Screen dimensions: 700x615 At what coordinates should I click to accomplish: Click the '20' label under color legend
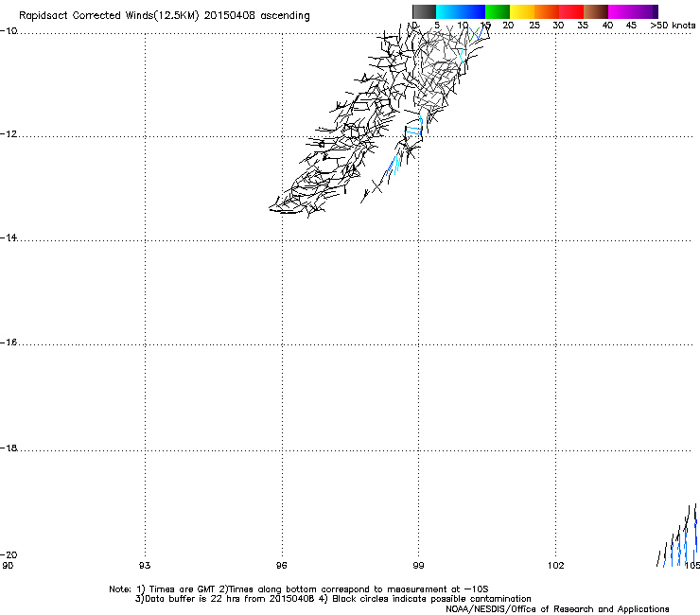click(x=508, y=26)
